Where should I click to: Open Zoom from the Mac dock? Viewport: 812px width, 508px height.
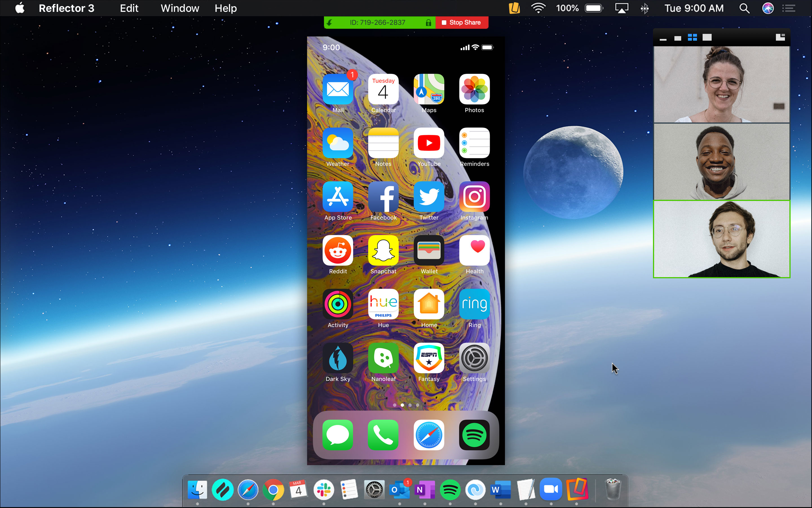click(551, 489)
